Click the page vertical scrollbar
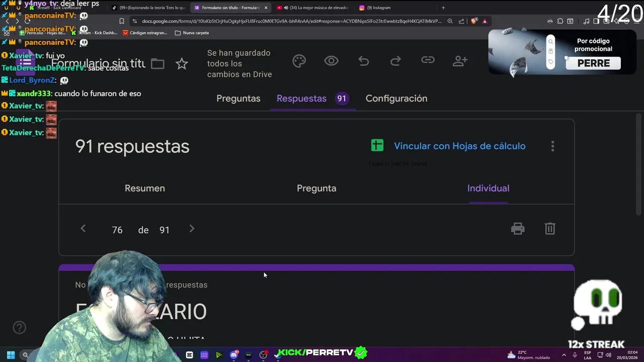The height and width of the screenshot is (362, 644). coord(639,165)
